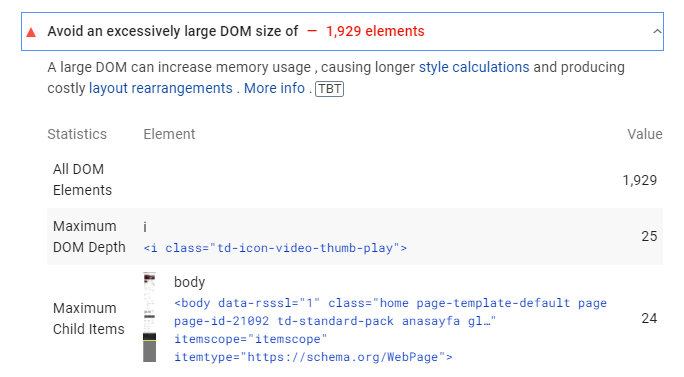Viewport: 684px width, 377px height.
Task: Select the All DOM Elements row
Action: point(355,180)
